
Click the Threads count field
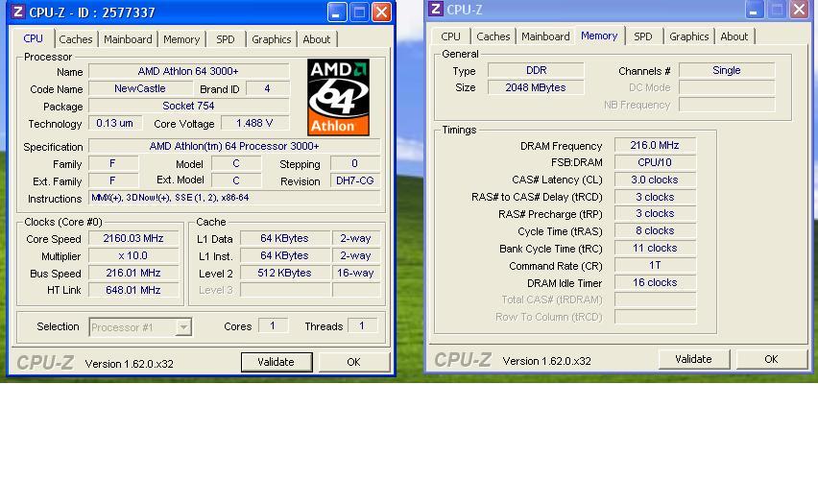tap(362, 326)
